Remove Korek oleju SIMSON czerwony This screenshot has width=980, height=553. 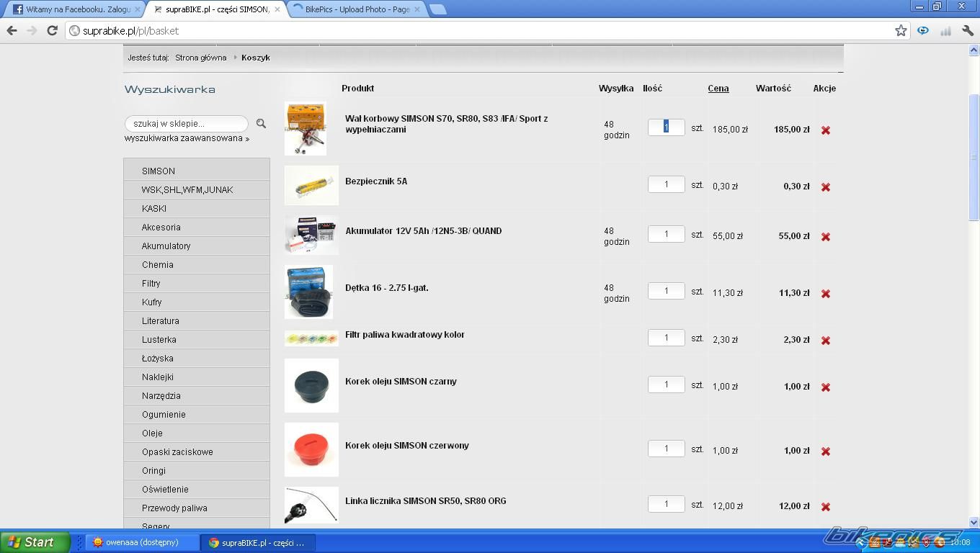[x=826, y=451]
